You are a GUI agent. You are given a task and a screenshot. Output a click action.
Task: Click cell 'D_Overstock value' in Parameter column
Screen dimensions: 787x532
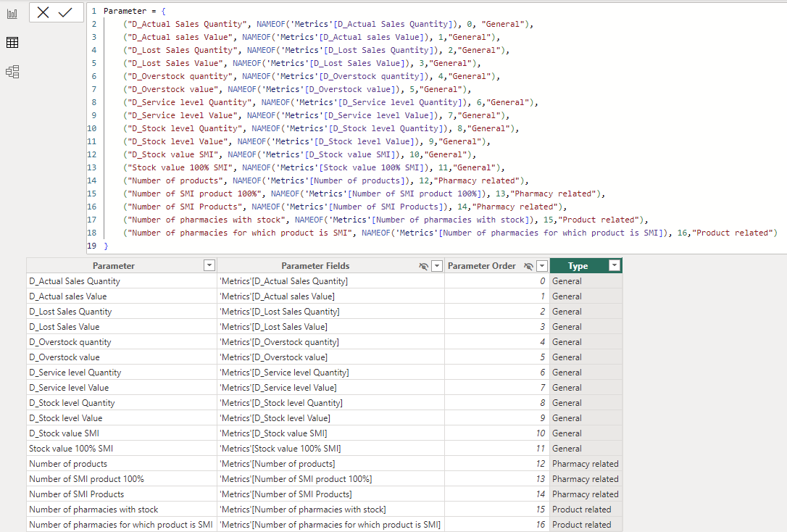point(122,357)
